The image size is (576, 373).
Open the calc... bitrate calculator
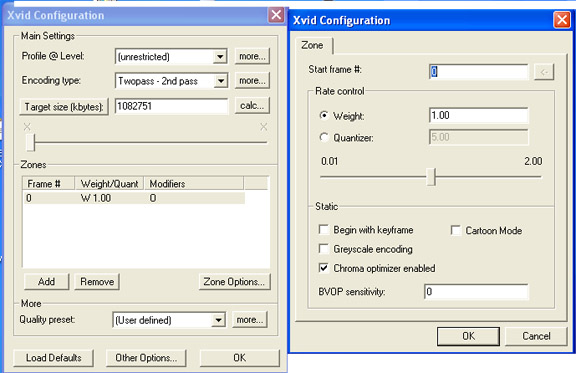[252, 105]
